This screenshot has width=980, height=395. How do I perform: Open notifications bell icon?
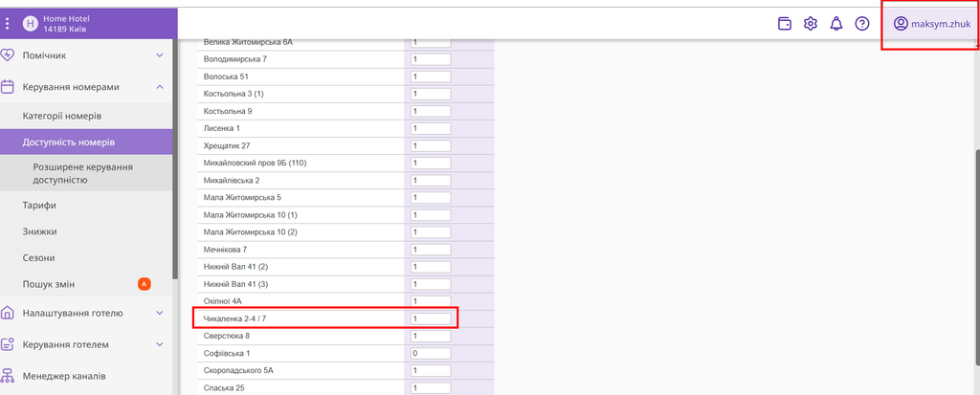click(x=836, y=24)
